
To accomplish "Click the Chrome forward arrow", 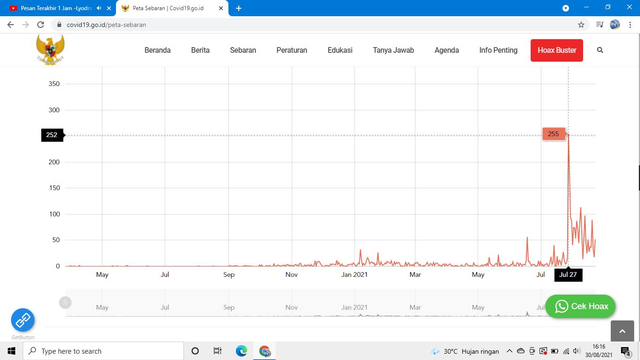I will [x=25, y=24].
